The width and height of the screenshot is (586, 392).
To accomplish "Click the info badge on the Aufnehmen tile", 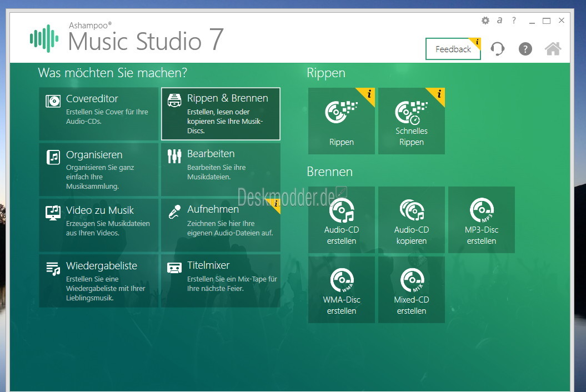I will tap(276, 204).
